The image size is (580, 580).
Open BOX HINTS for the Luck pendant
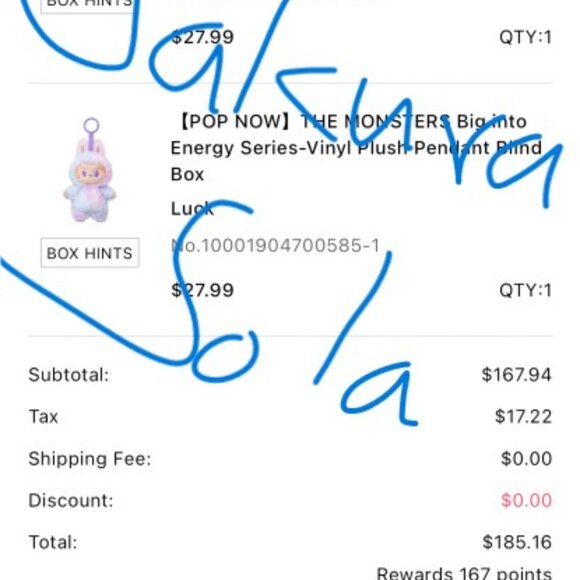coord(90,253)
